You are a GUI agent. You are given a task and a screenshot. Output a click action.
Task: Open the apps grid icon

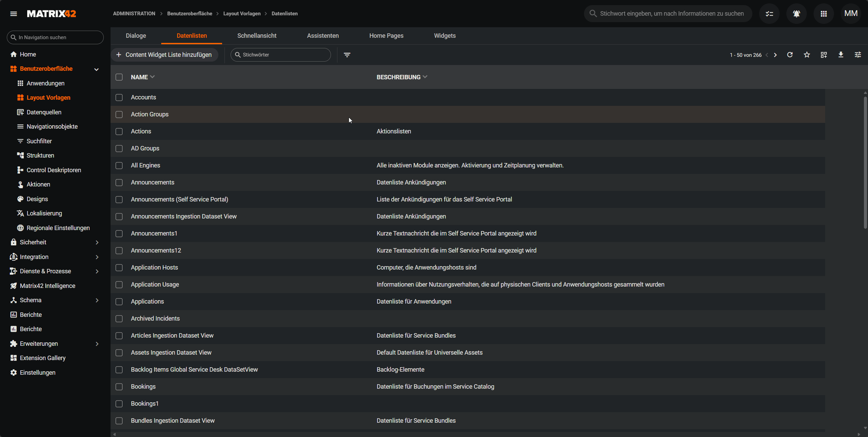[823, 14]
